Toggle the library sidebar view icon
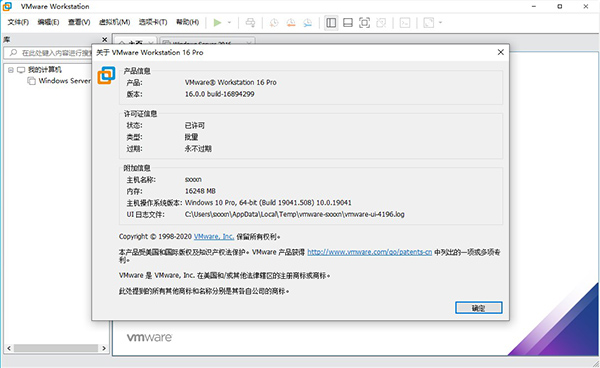 click(x=331, y=23)
